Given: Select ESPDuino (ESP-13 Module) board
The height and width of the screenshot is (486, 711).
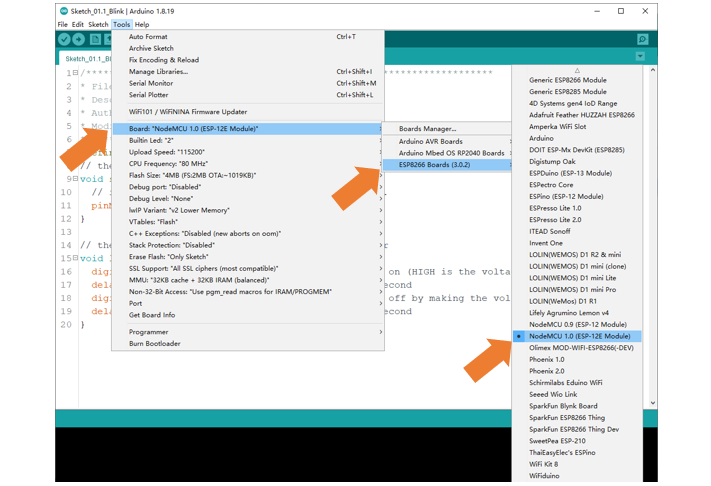Looking at the screenshot, I should 577,173.
